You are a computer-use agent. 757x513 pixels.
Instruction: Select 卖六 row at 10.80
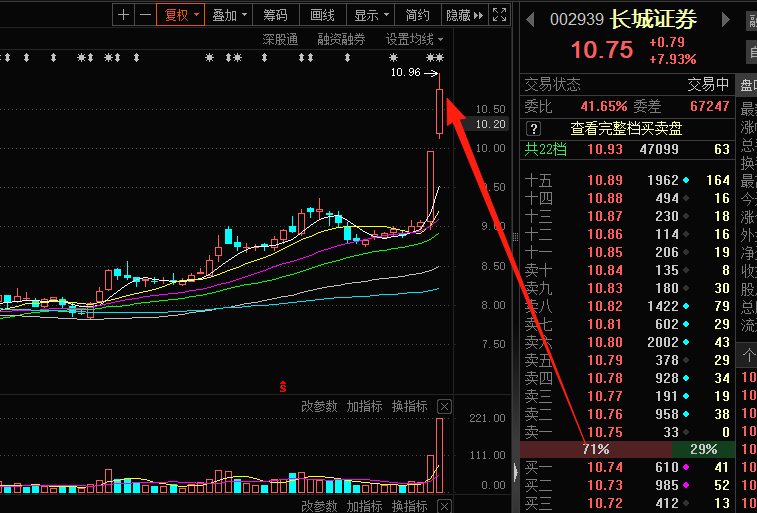click(627, 342)
